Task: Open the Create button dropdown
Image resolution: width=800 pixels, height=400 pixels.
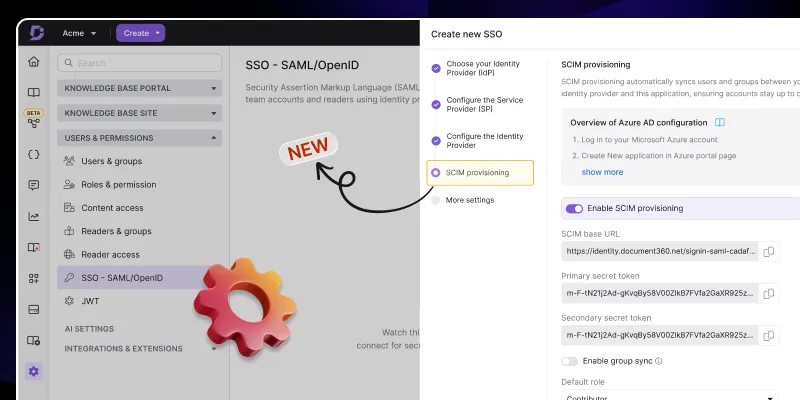Action: click(140, 33)
